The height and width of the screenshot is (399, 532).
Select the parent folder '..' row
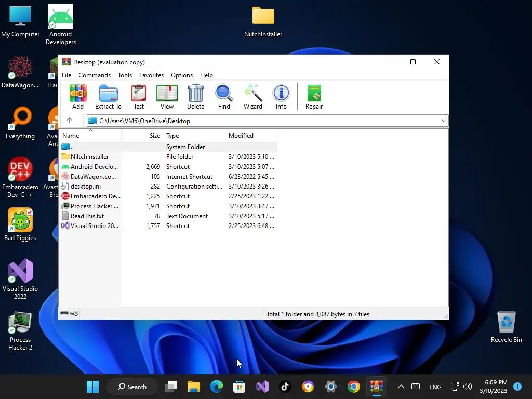169,147
